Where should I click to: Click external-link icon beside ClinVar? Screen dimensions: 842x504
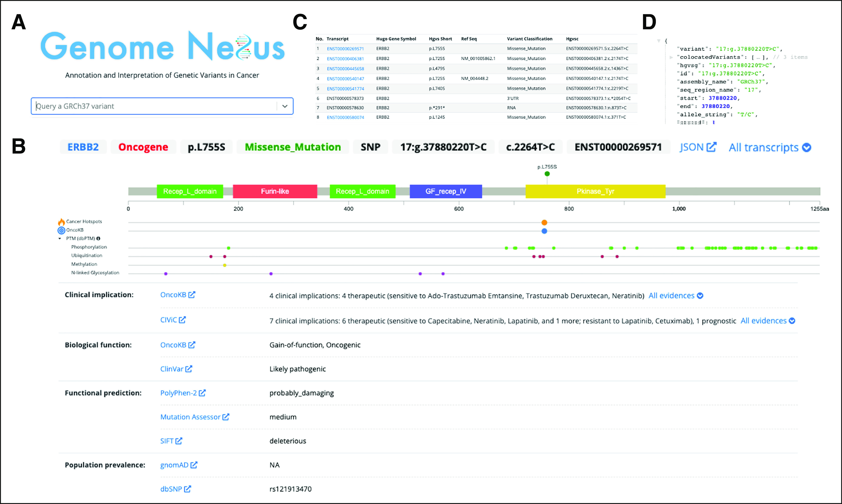click(189, 368)
